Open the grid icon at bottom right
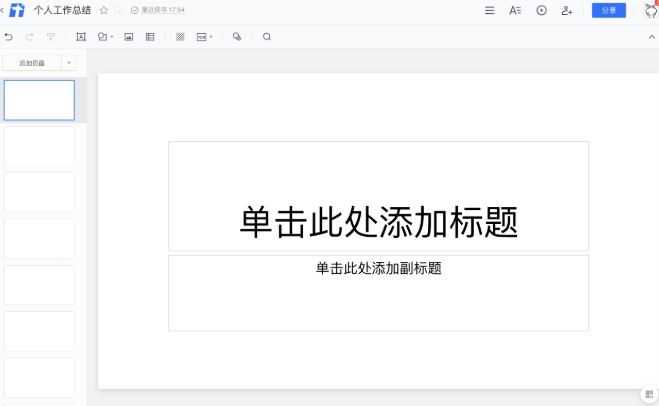Viewport: 659px width, 406px height. [x=649, y=394]
